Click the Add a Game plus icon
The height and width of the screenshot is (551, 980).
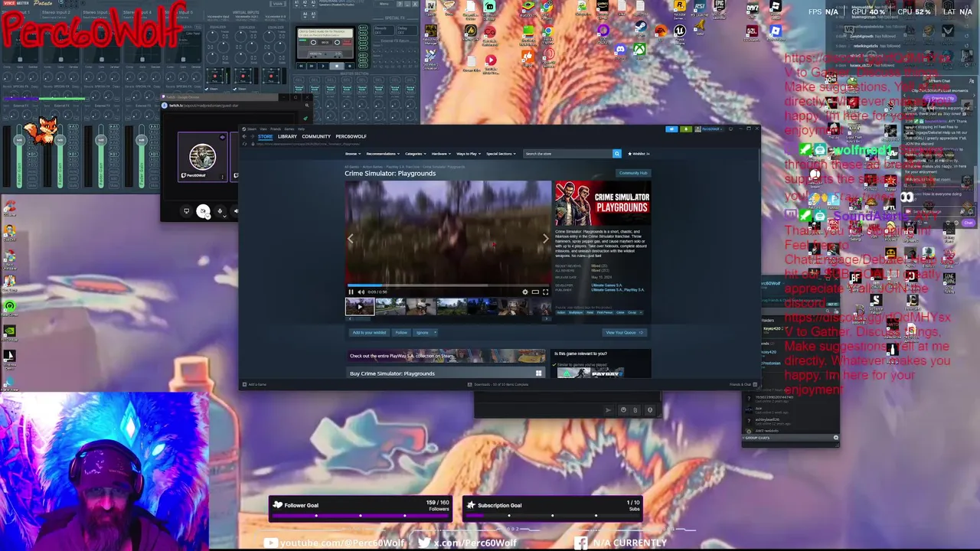click(244, 384)
